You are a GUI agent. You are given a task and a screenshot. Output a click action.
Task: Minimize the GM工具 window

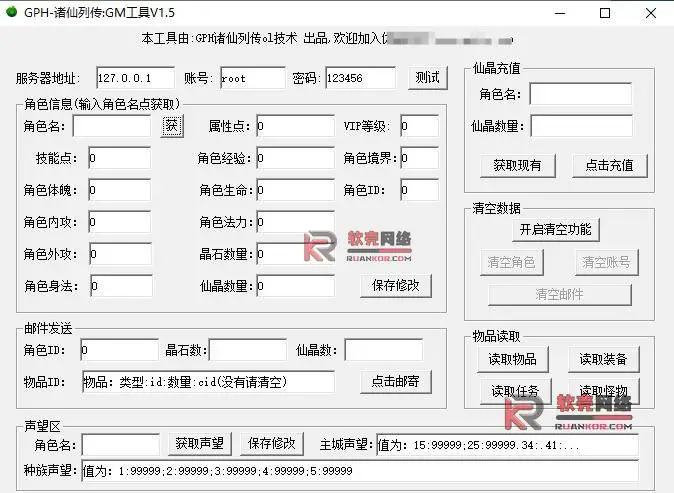(x=560, y=13)
